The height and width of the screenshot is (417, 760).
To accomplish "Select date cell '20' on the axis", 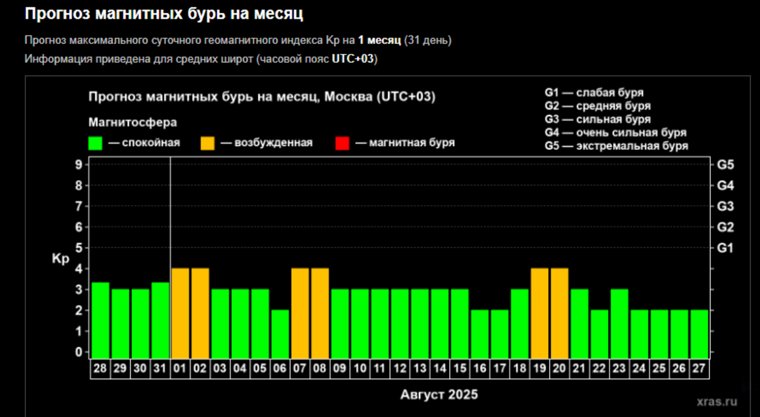I will click(x=559, y=369).
